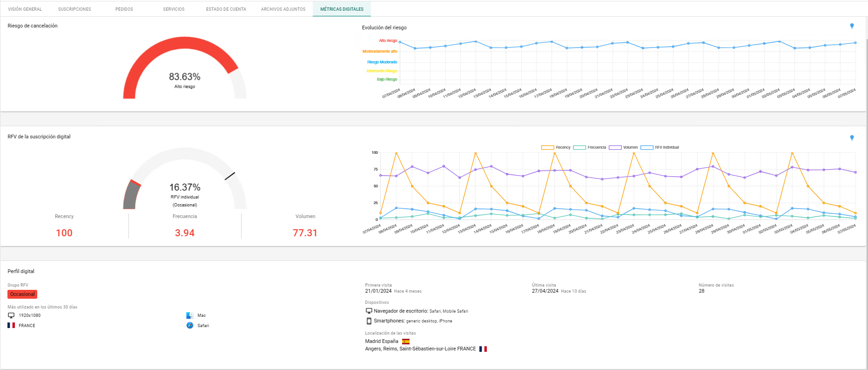Screen dimensions: 868x370
Task: Click the French flag beside Saint-Sébastien-sur-Loire FRANCE
Action: [483, 349]
